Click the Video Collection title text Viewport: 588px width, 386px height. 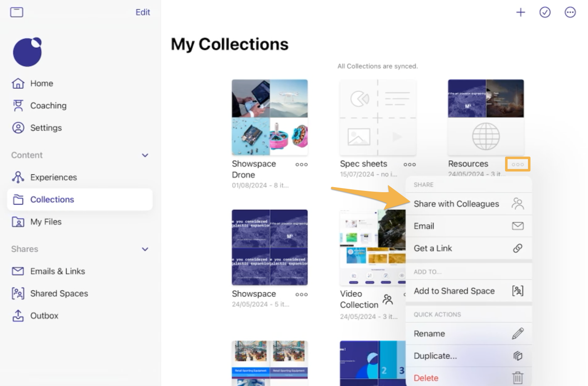click(359, 299)
